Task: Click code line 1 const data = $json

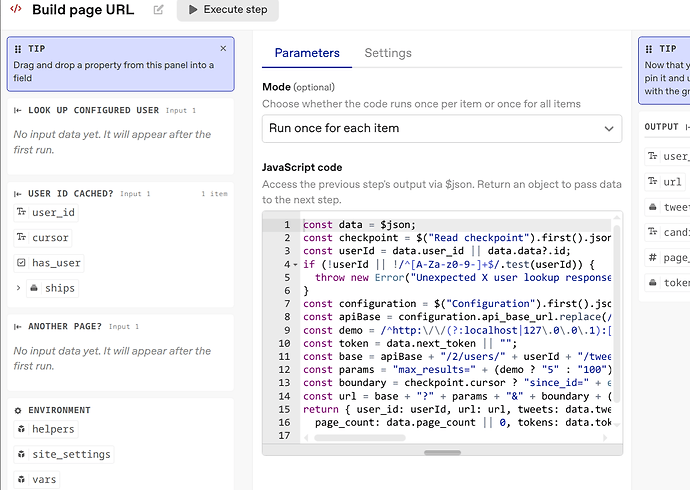Action: tap(359, 225)
